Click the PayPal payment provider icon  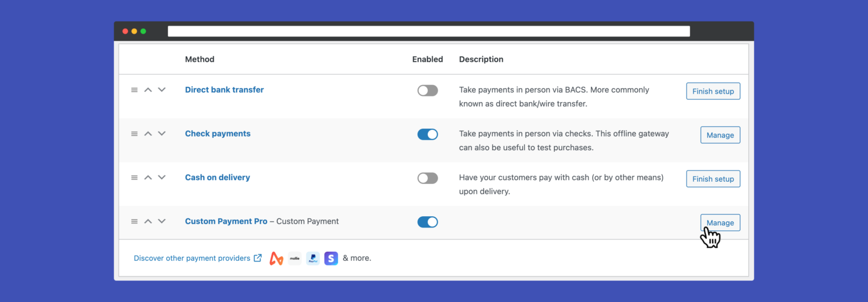point(313,259)
